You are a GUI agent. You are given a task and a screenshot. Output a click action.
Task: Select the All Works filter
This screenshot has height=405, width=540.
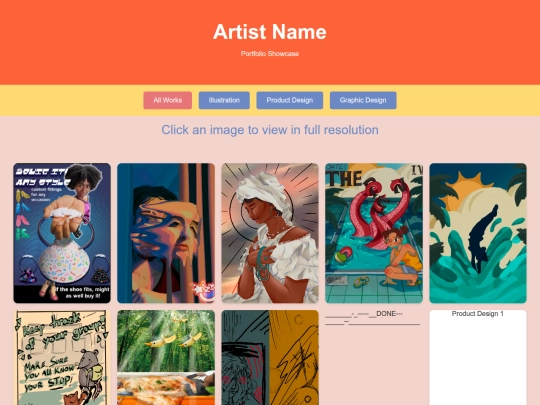[x=167, y=100]
